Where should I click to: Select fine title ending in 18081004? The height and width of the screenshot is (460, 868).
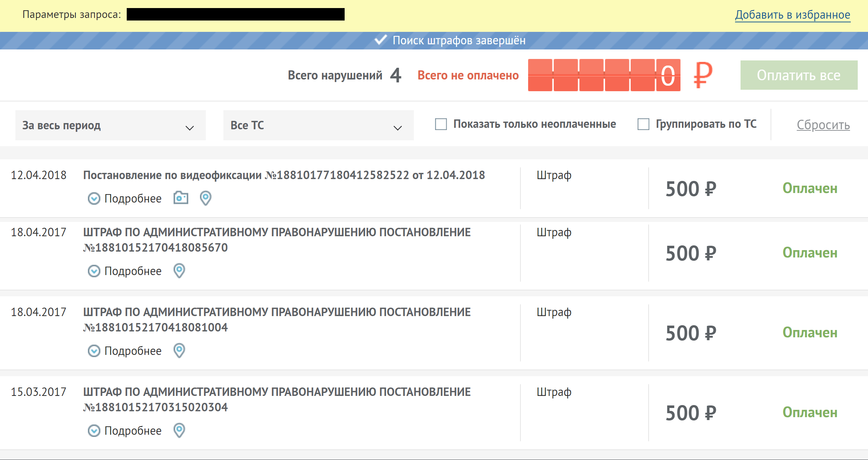(277, 320)
